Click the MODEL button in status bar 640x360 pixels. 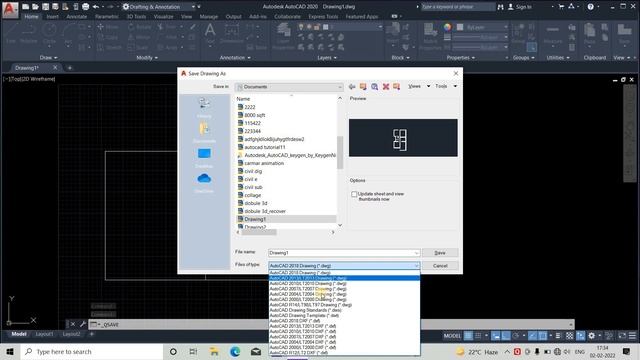point(452,336)
